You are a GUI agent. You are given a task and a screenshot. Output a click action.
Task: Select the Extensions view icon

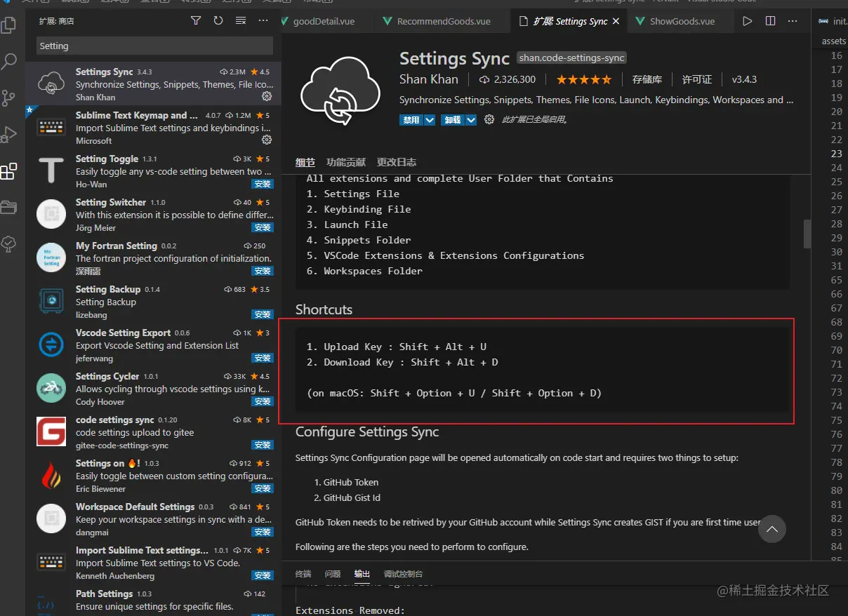click(x=8, y=171)
